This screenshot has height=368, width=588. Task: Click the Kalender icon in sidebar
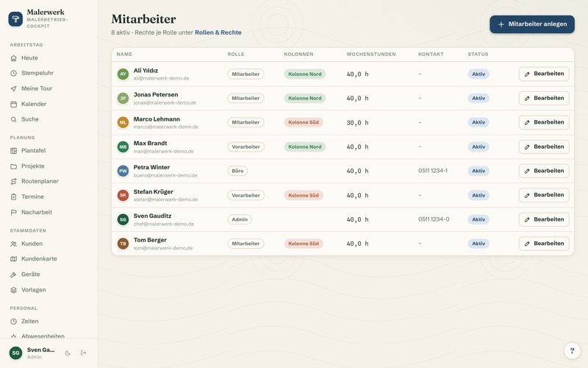click(13, 104)
